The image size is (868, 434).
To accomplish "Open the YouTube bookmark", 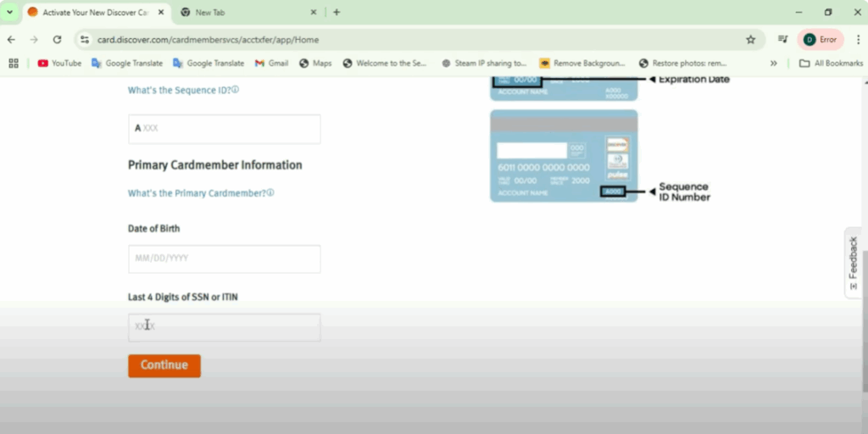I will click(60, 63).
